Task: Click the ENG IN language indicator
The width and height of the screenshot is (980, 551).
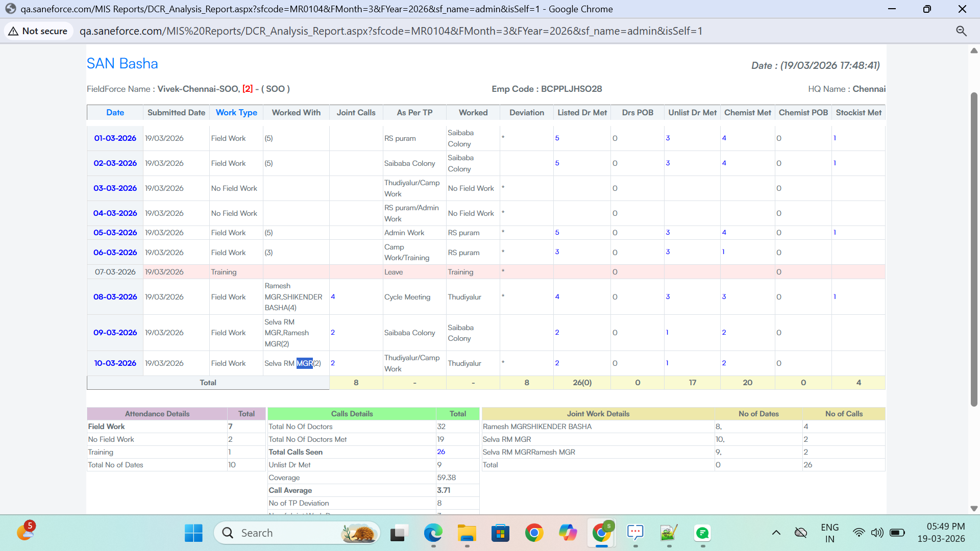Action: coord(829,533)
